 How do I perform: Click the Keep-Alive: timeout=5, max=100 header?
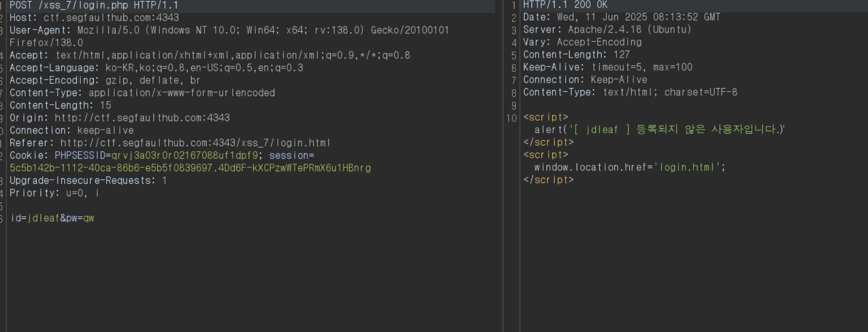[x=608, y=67]
